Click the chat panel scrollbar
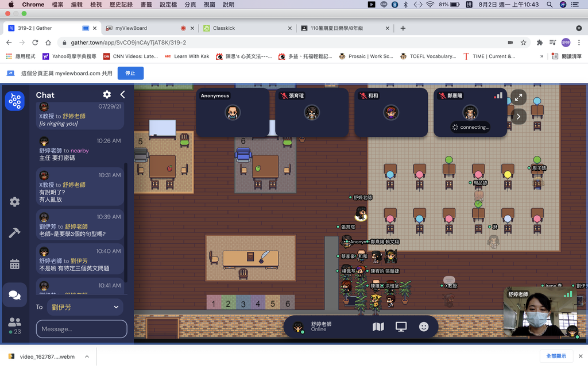The width and height of the screenshot is (588, 368). click(x=126, y=221)
